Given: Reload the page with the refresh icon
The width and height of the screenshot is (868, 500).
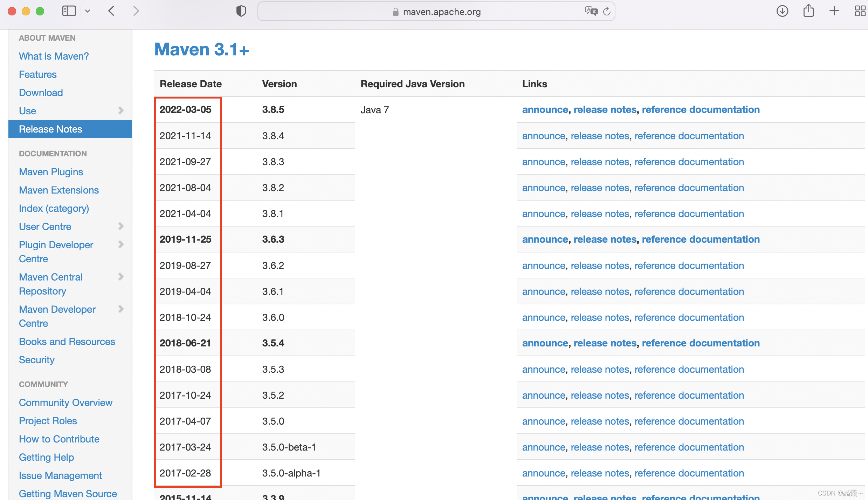Looking at the screenshot, I should [607, 11].
